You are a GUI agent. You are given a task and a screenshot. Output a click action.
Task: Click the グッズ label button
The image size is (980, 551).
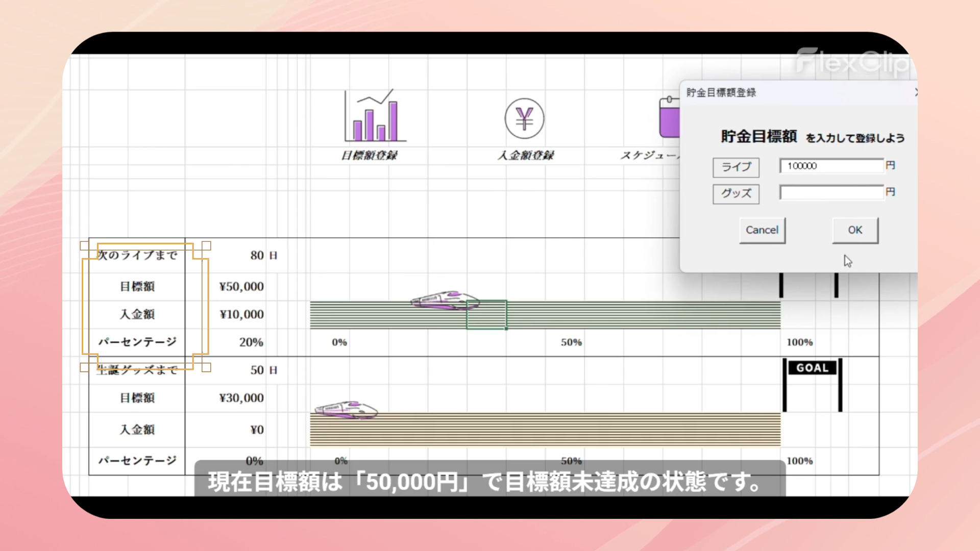pos(736,193)
